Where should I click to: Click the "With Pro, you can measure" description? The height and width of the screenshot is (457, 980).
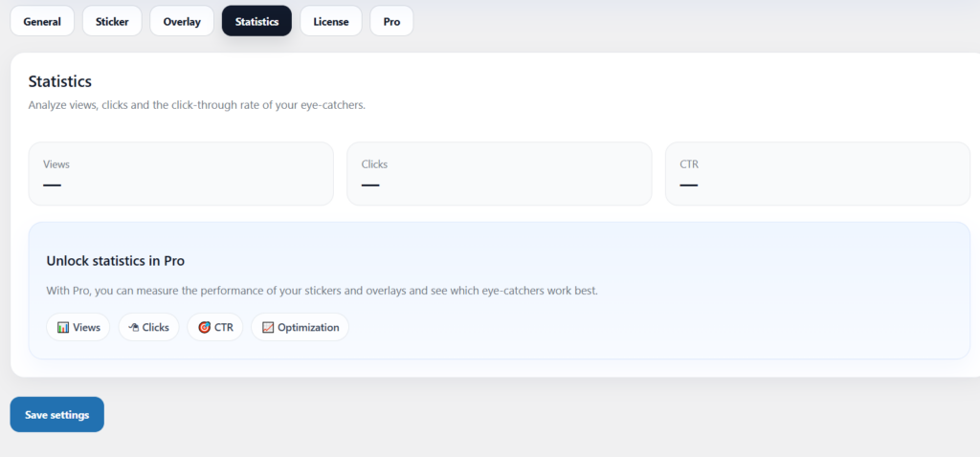(322, 291)
